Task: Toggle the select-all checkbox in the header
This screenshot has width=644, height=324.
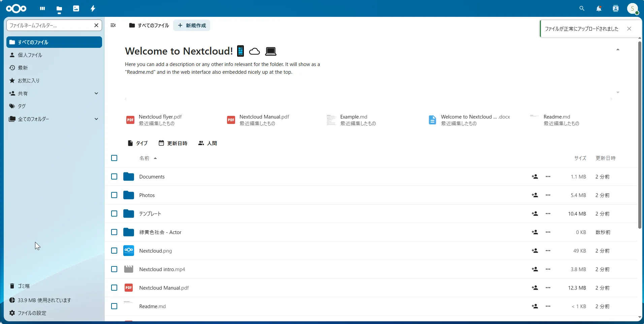Action: [x=114, y=158]
